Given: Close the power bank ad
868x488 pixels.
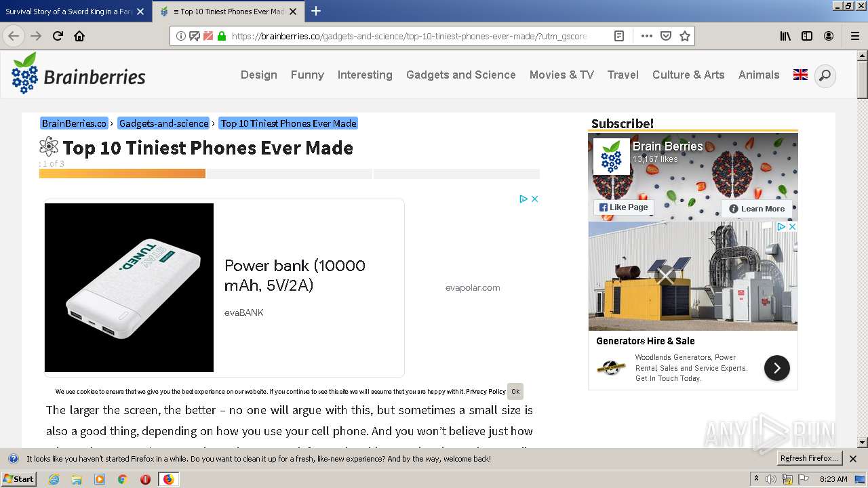Looking at the screenshot, I should pos(534,199).
